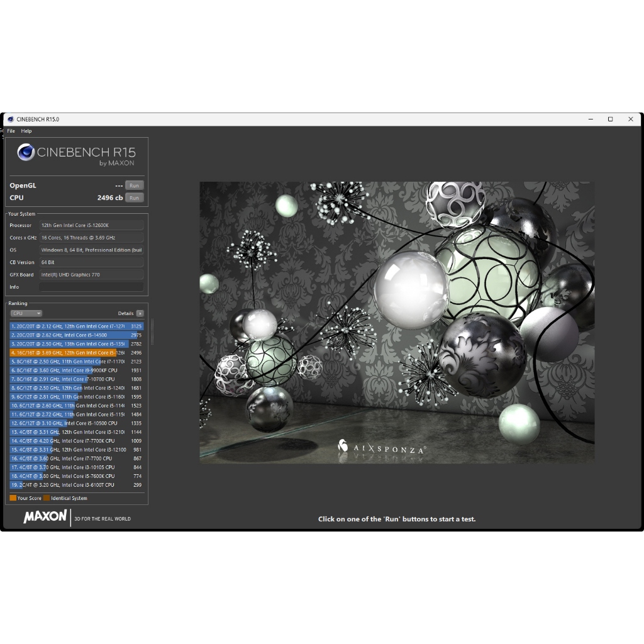Click the Cinebench icon in the title bar
Viewport: 644px width, 644px height.
pyautogui.click(x=11, y=119)
